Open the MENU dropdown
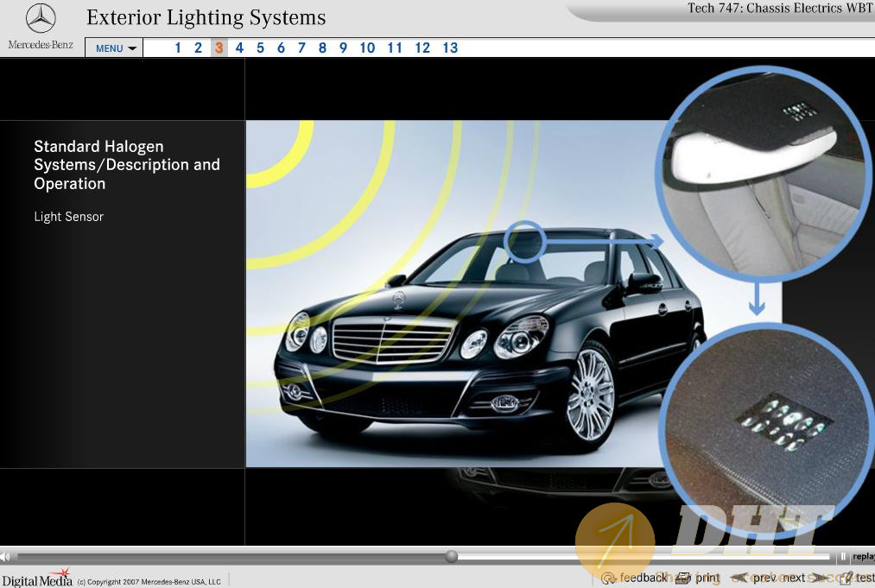Viewport: 875px width, 588px height. pos(114,48)
